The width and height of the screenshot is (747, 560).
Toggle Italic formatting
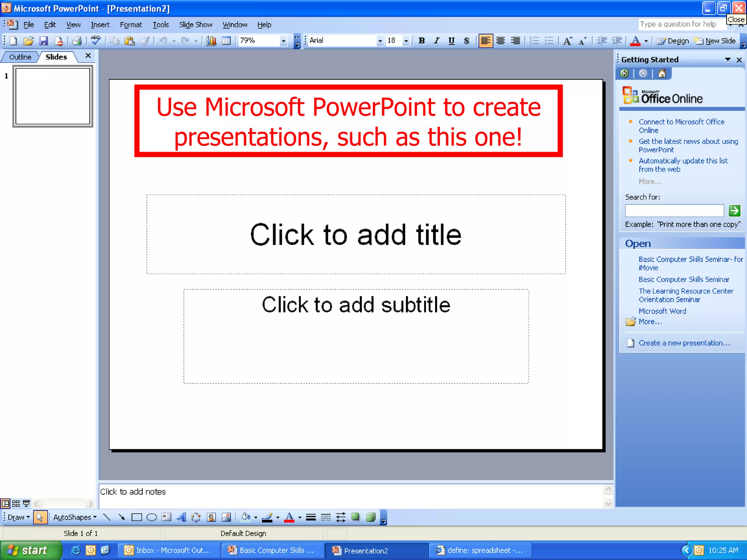(x=437, y=41)
